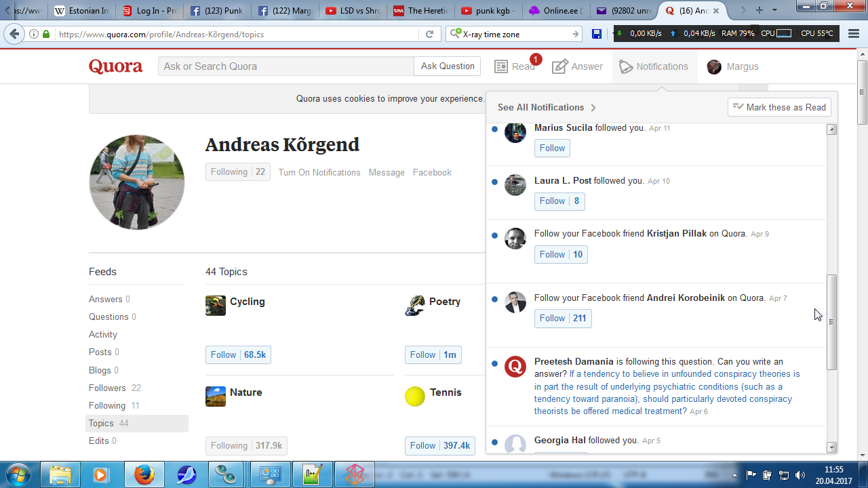This screenshot has height=488, width=868.
Task: Click Mark these as Read
Action: 779,108
